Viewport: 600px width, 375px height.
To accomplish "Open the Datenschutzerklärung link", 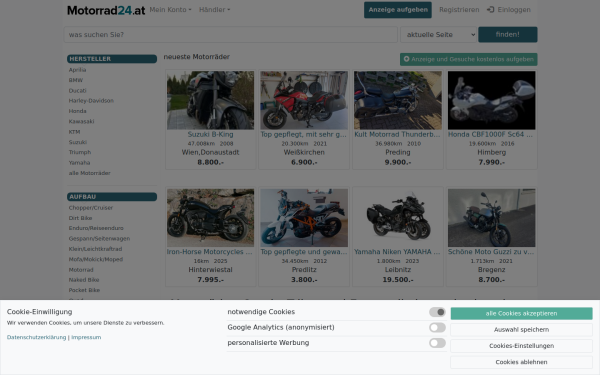I will point(36,337).
